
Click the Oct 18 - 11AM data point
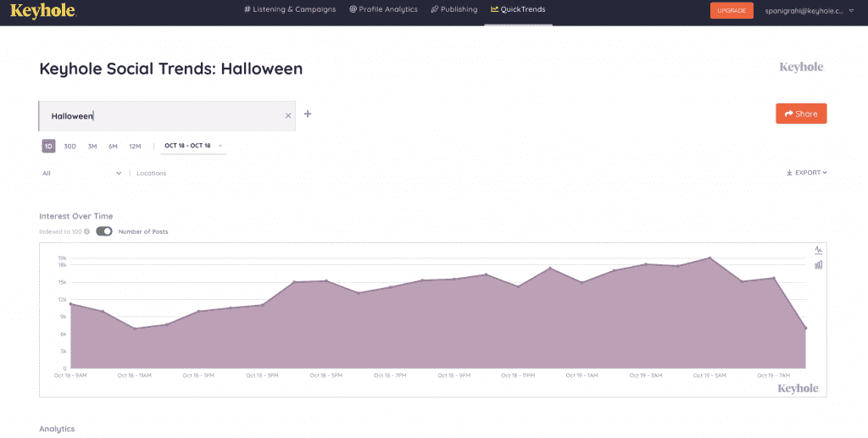[134, 329]
